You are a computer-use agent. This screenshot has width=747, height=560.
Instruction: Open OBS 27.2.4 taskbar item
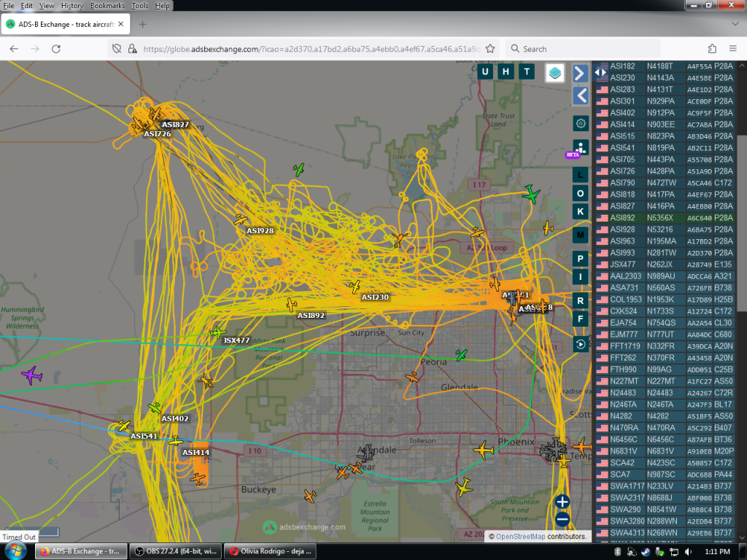(x=175, y=551)
